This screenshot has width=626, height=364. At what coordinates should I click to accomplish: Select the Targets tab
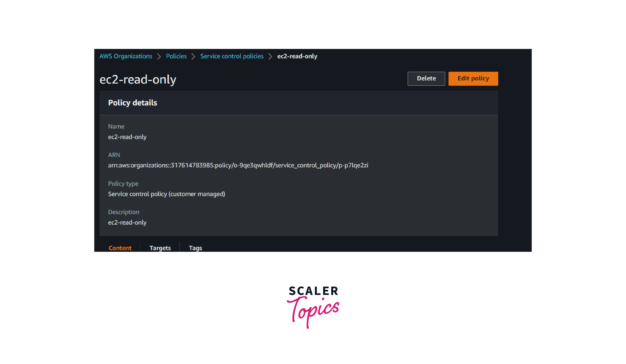[x=160, y=247]
